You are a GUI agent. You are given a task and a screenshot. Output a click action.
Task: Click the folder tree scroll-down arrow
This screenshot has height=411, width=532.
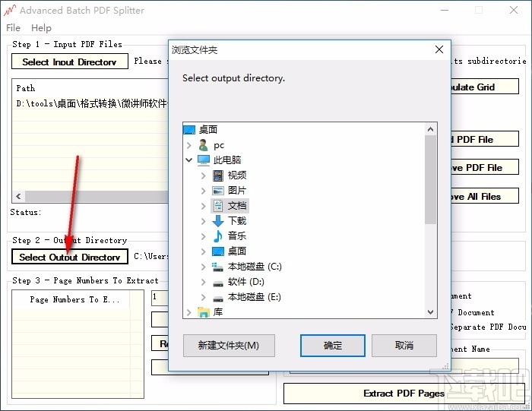431,311
